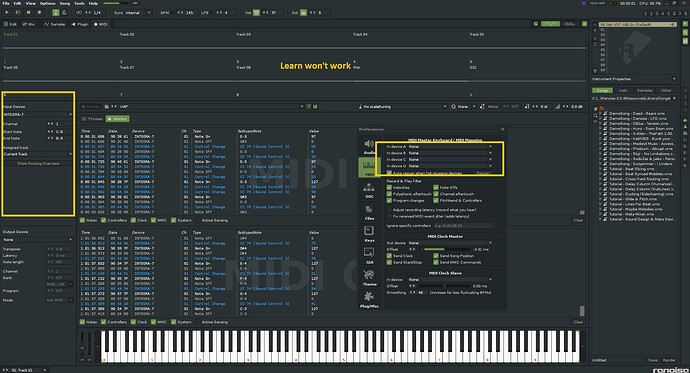
Task: Open the Keys preferences section
Action: [369, 234]
